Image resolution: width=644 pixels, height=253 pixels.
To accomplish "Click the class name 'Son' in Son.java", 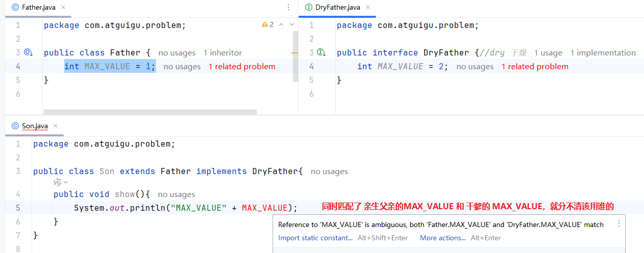I will point(107,171).
